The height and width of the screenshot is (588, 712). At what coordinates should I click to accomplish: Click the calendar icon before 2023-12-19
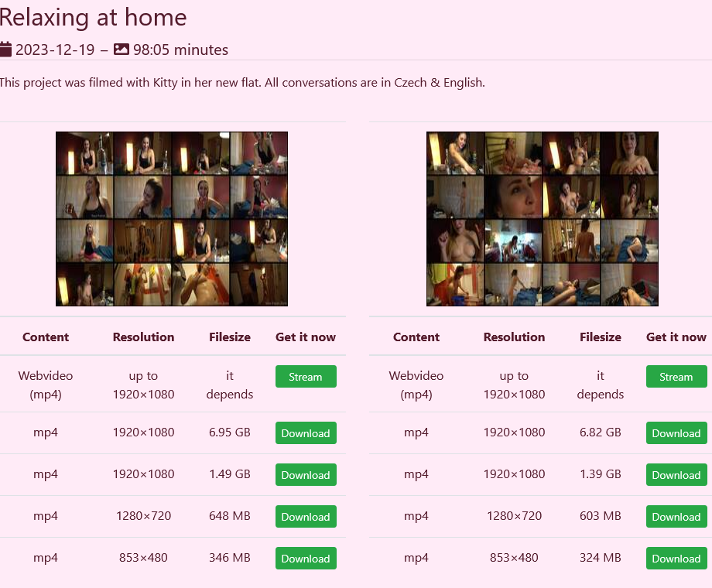tap(5, 49)
